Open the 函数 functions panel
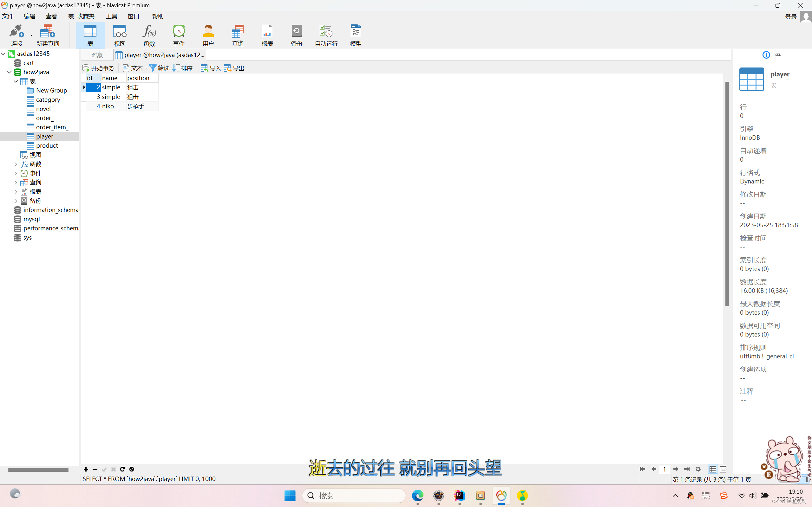The width and height of the screenshot is (812, 507). pyautogui.click(x=149, y=35)
